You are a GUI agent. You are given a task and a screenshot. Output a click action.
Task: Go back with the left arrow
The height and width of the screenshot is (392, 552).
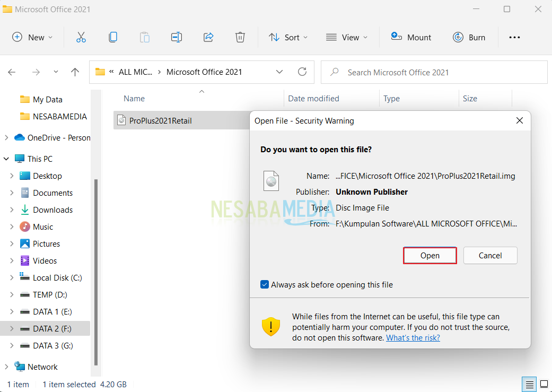click(x=12, y=72)
